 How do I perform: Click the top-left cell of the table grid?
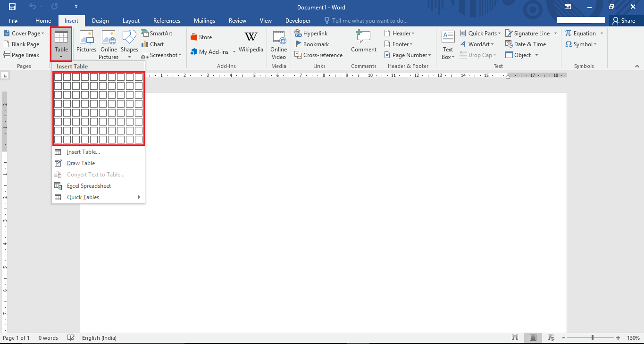pos(58,77)
